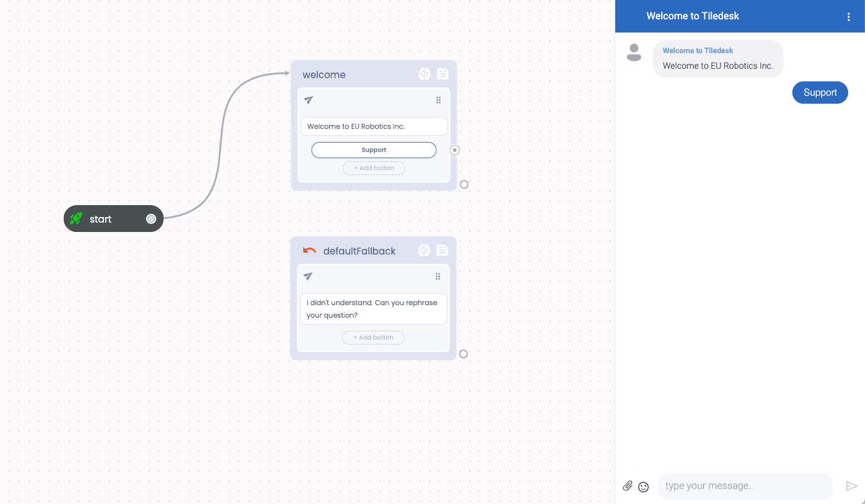Screen dimensions: 865x504
Task: Click the red fallback arrow icon beside defaultFallback
Action: point(309,251)
